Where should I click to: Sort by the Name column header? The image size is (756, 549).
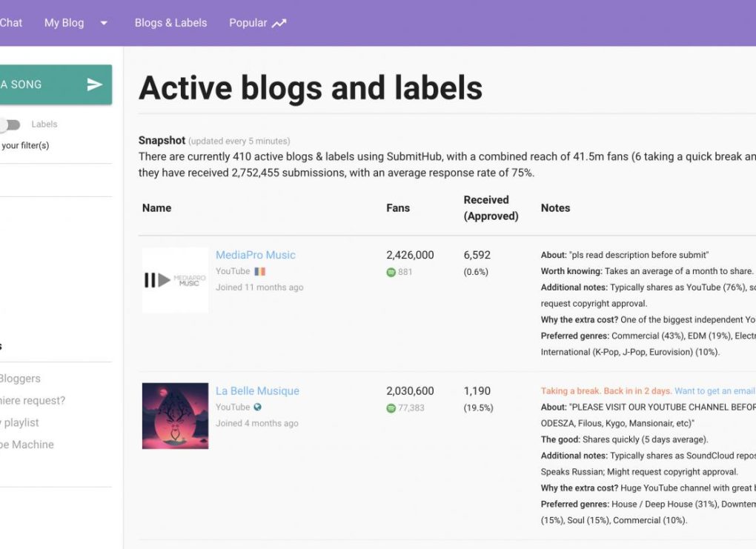coord(156,207)
